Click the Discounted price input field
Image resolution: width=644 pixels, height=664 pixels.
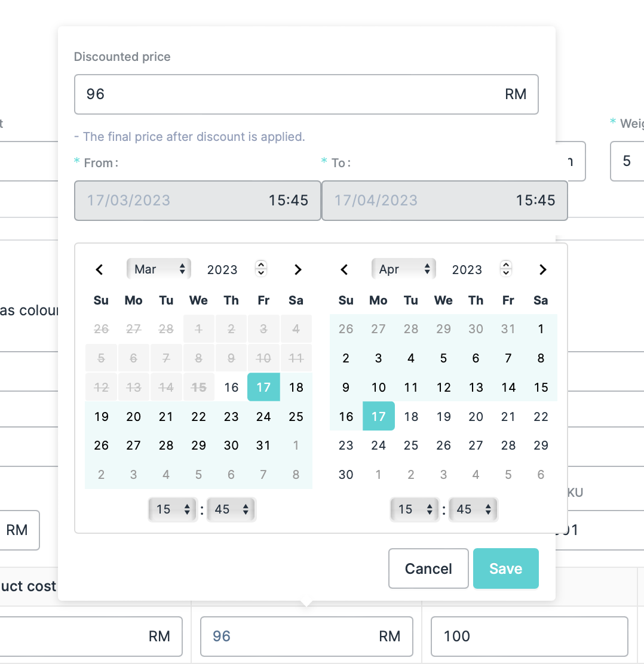293,94
